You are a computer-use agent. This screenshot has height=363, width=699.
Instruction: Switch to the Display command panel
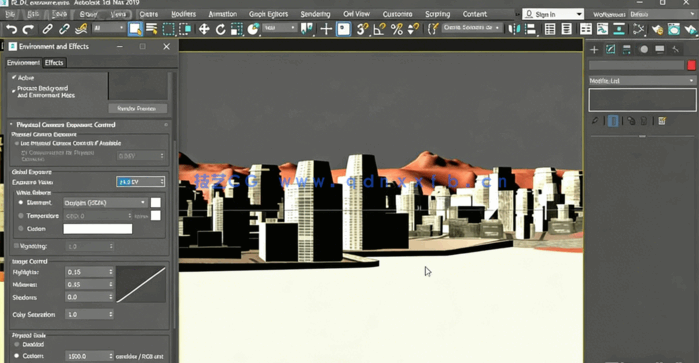(660, 50)
